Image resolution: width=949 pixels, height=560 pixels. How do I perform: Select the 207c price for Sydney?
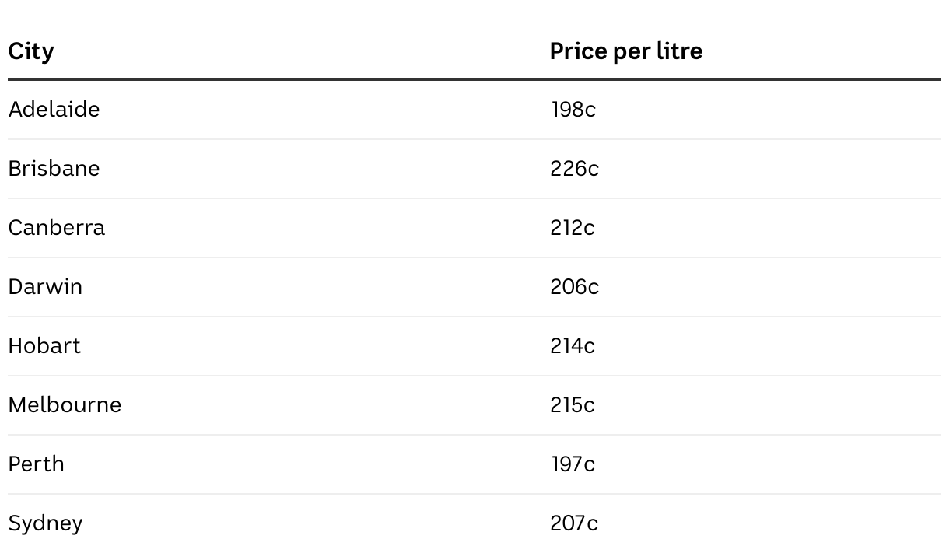[574, 523]
